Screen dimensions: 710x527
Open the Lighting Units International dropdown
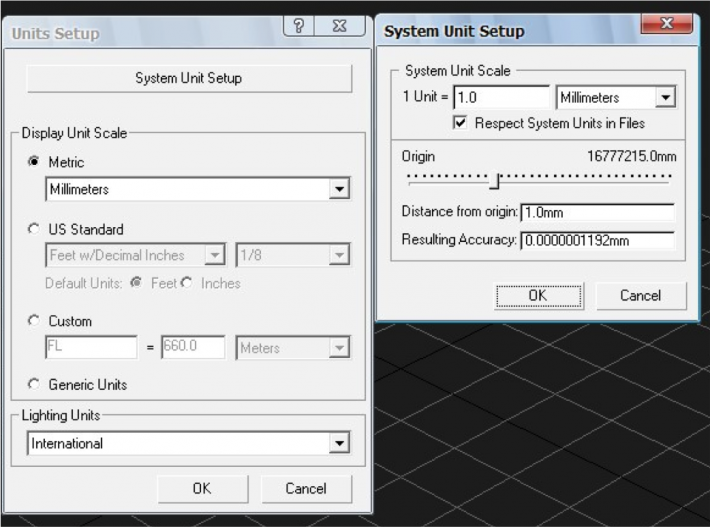click(x=339, y=443)
